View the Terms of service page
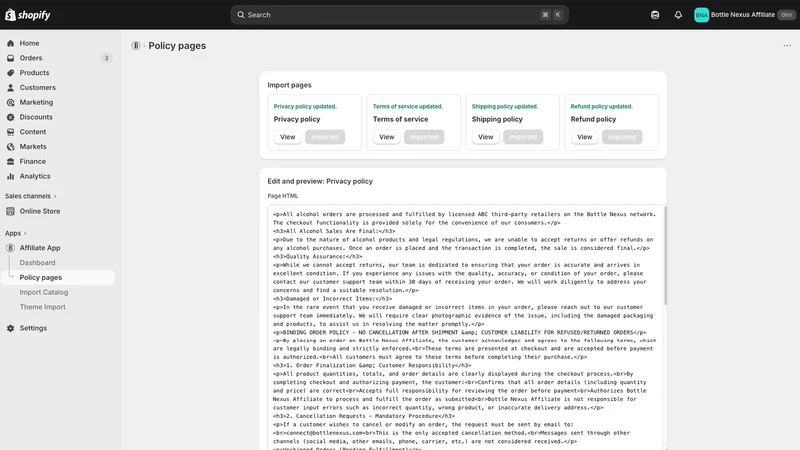This screenshot has height=450, width=800. 386,137
